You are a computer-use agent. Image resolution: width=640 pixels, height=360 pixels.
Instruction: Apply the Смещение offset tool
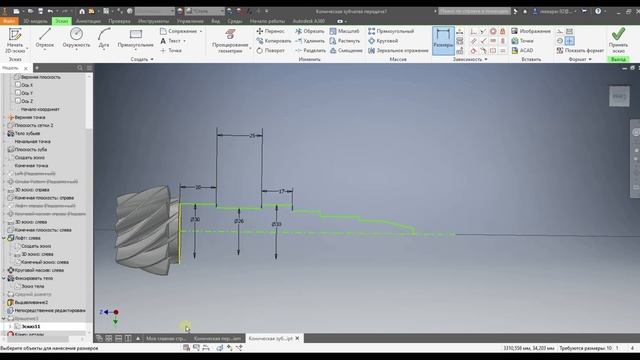click(x=346, y=51)
